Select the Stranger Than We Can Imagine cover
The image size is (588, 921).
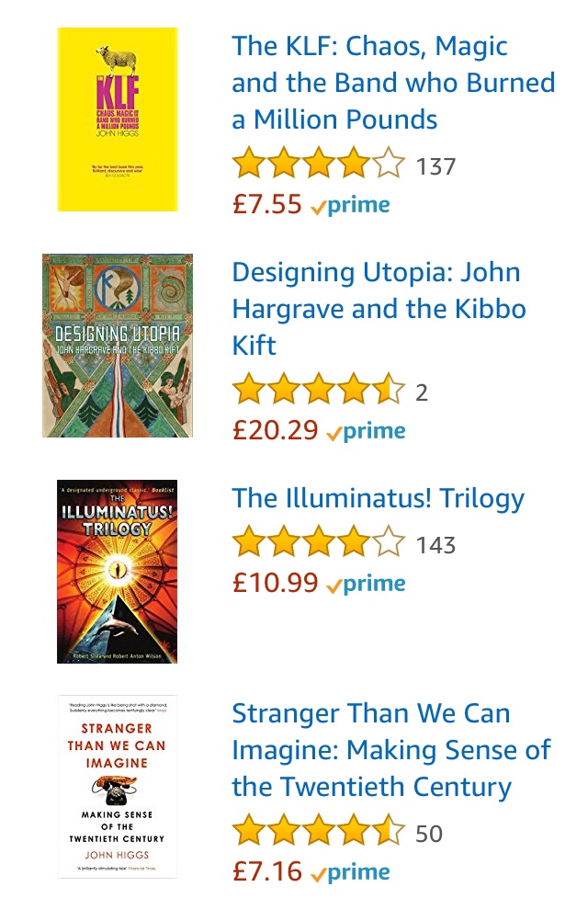117,786
